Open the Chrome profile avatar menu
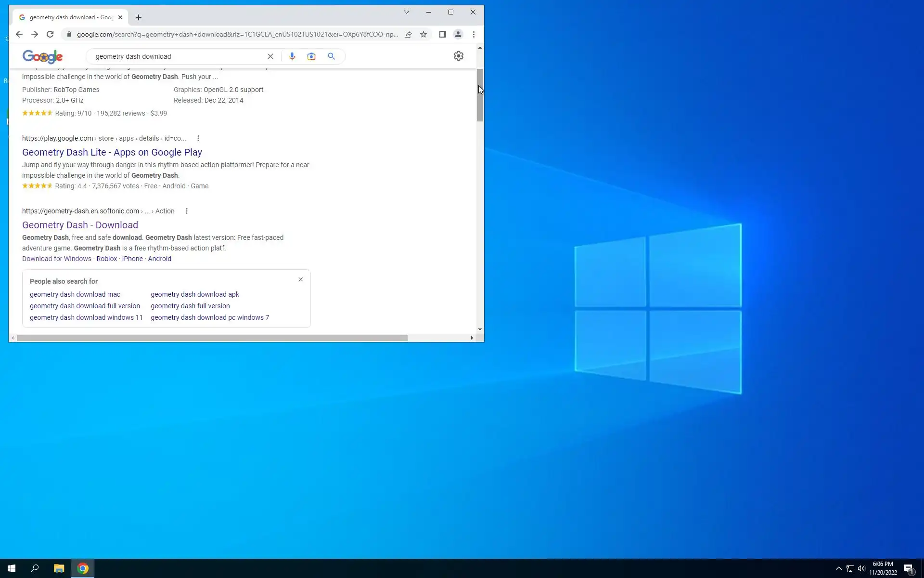The height and width of the screenshot is (578, 924). pyautogui.click(x=458, y=34)
